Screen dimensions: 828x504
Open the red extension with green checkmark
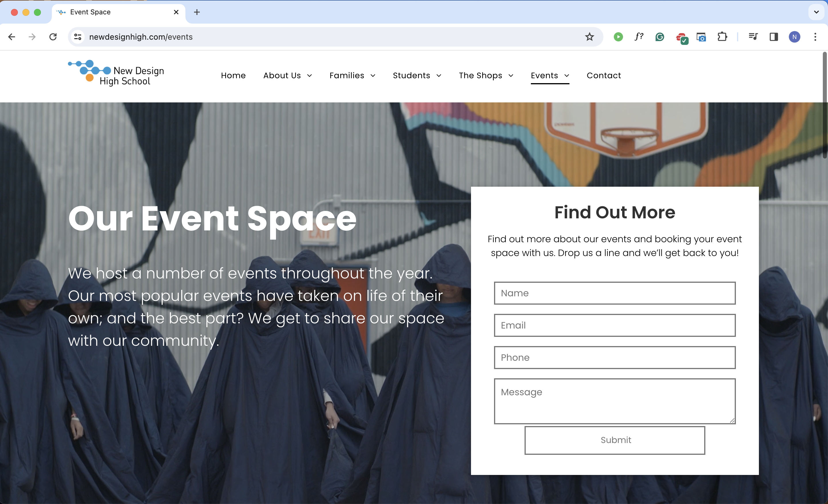click(x=681, y=38)
